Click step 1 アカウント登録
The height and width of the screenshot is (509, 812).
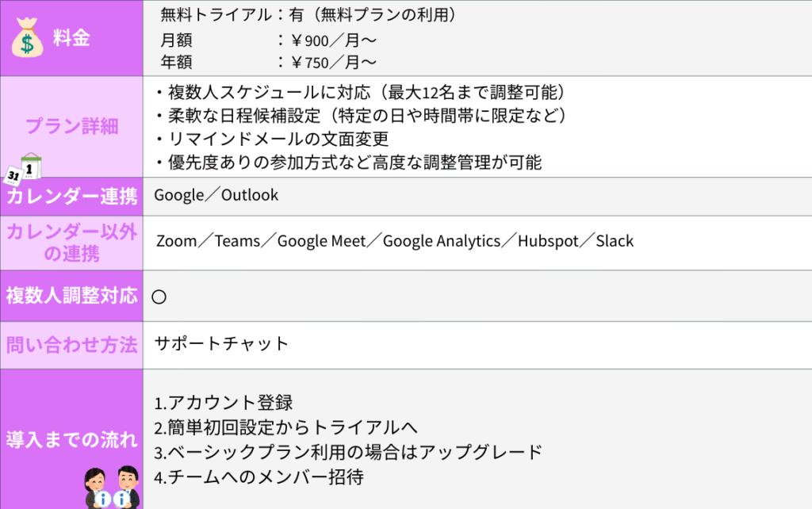coord(224,403)
